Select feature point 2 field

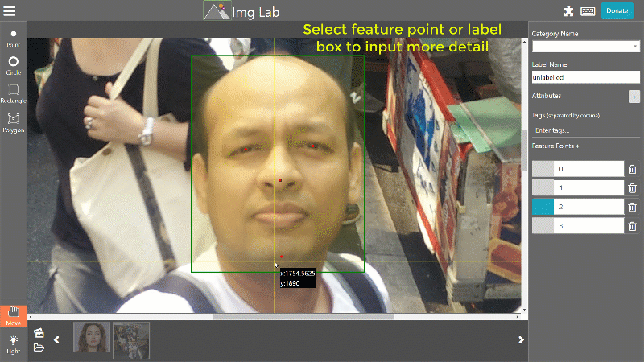coord(588,207)
